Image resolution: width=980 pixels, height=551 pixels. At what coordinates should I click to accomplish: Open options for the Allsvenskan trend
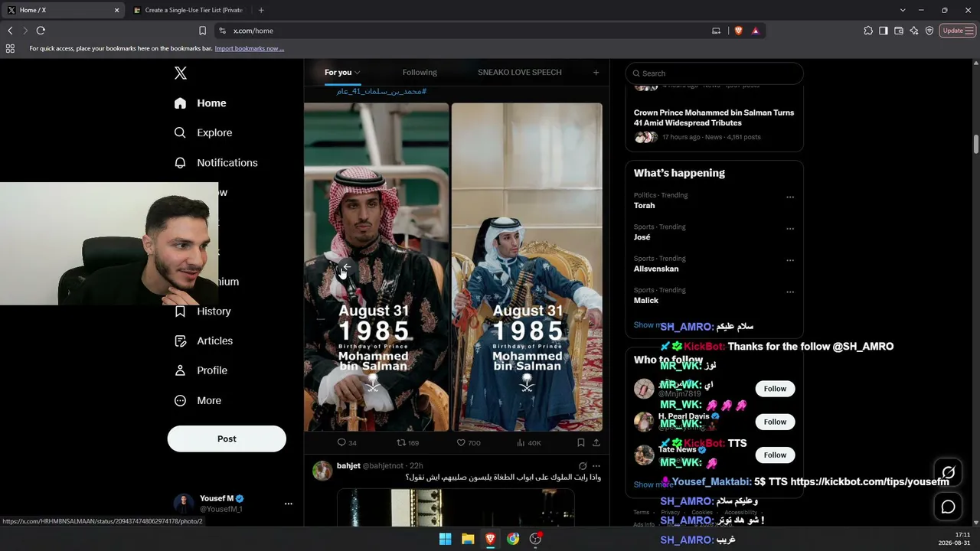pyautogui.click(x=790, y=260)
